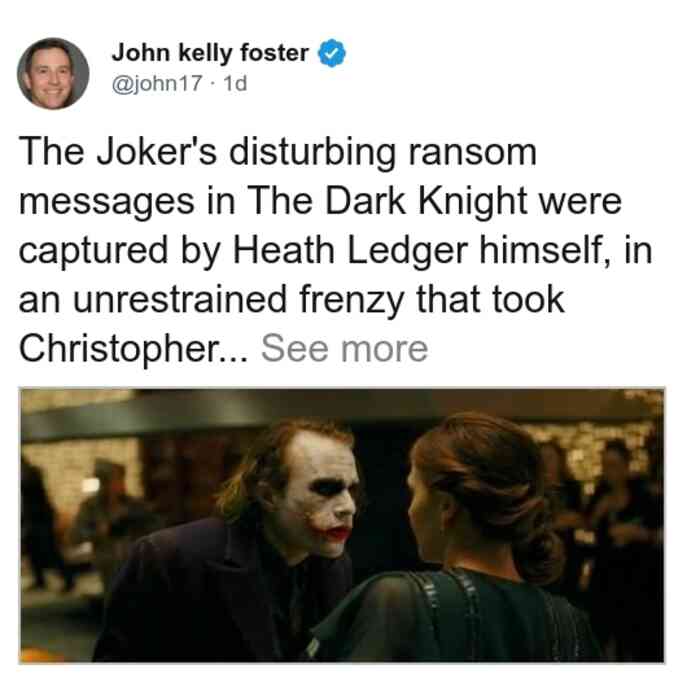Expand the tweet via See more
The width and height of the screenshot is (700, 700).
(344, 349)
